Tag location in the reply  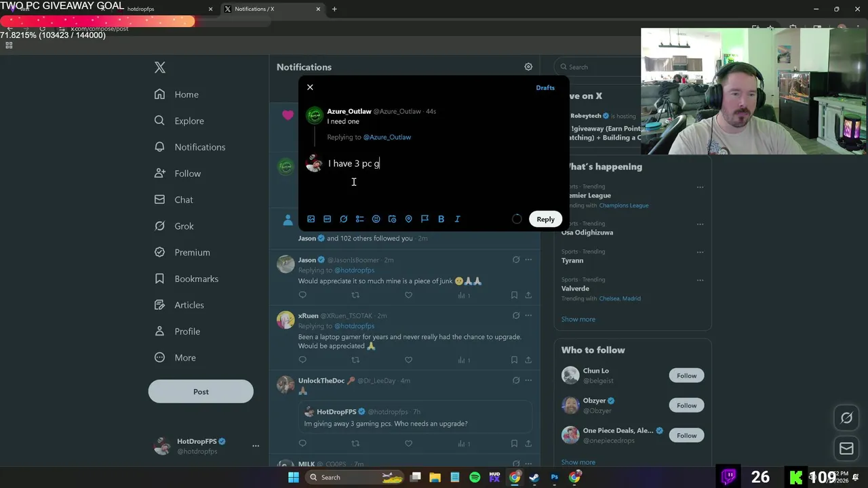coord(408,219)
